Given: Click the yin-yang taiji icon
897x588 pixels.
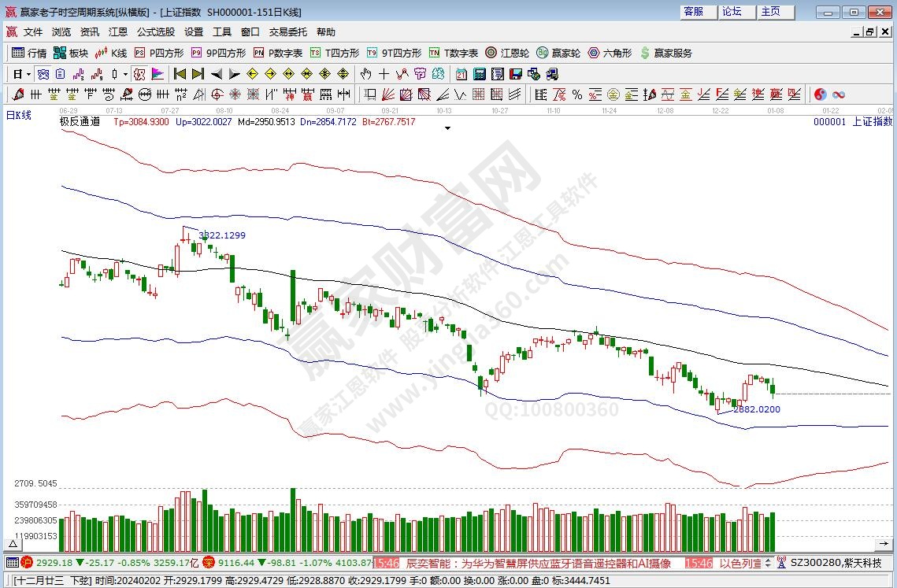Looking at the screenshot, I should tap(820, 94).
